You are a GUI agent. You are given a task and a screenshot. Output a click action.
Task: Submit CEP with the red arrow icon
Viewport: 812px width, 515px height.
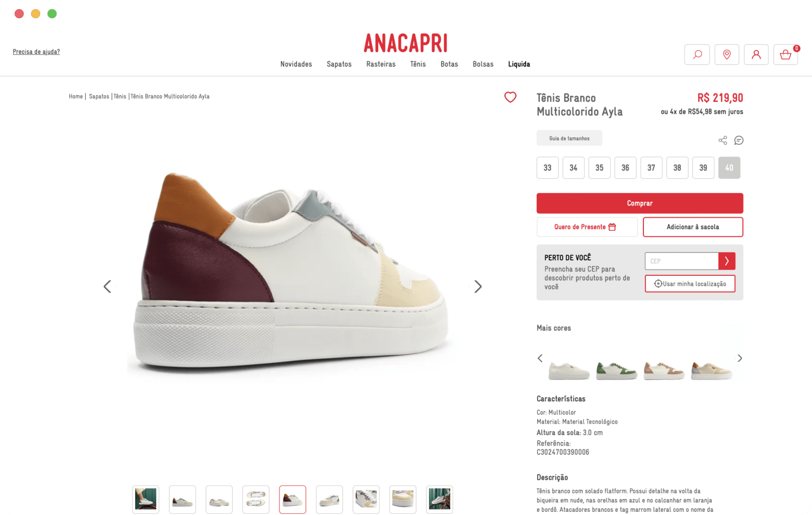[727, 261]
